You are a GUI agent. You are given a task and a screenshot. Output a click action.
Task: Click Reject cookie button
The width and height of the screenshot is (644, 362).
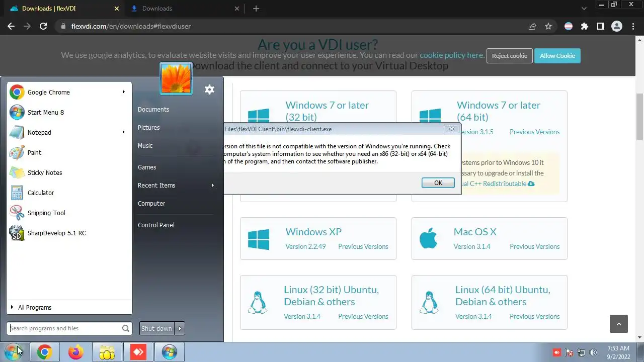pos(509,56)
